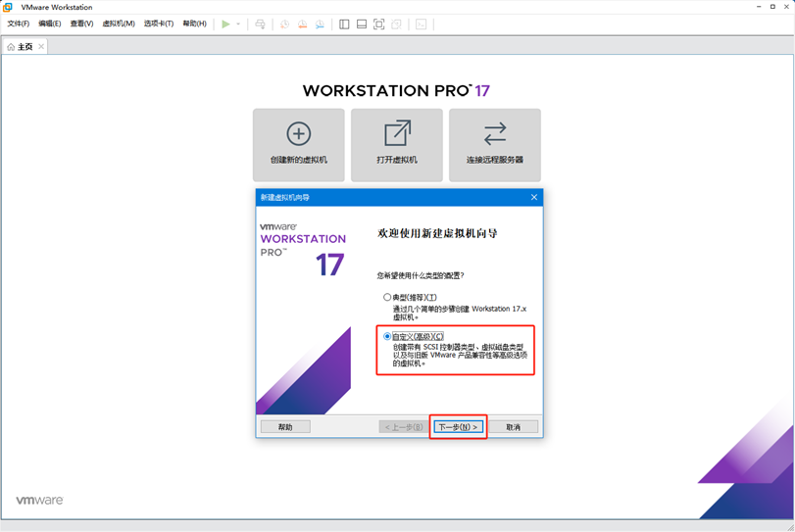Click the console view toolbar icon

(421, 24)
